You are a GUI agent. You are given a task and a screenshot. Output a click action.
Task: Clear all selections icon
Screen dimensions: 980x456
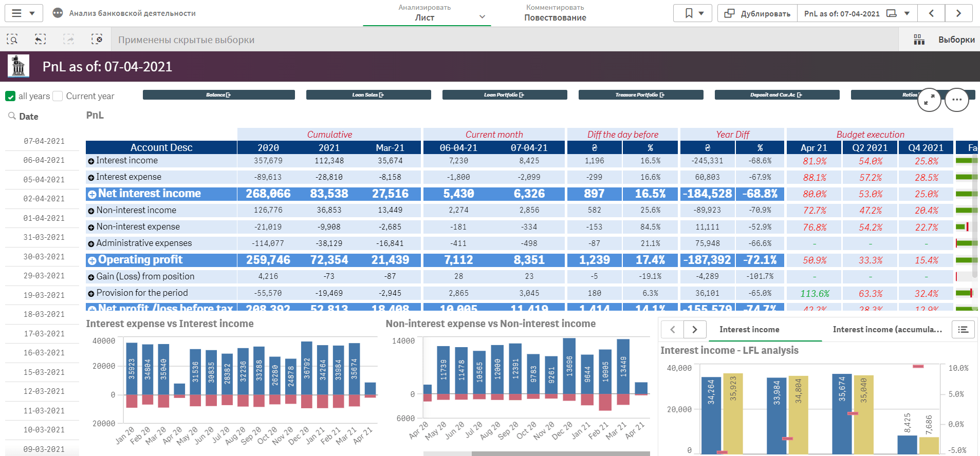[97, 40]
